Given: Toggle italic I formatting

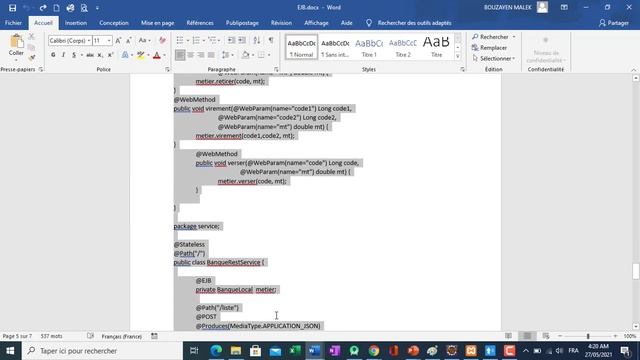Looking at the screenshot, I should (63, 55).
